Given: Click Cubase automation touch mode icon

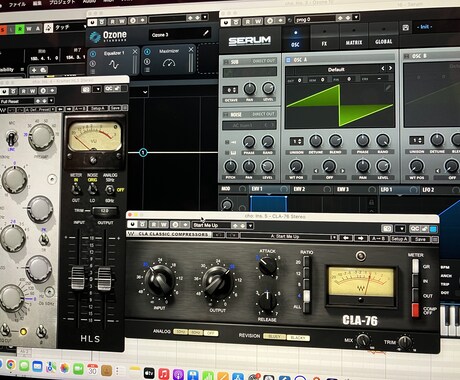Looking at the screenshot, I should pos(49,28).
